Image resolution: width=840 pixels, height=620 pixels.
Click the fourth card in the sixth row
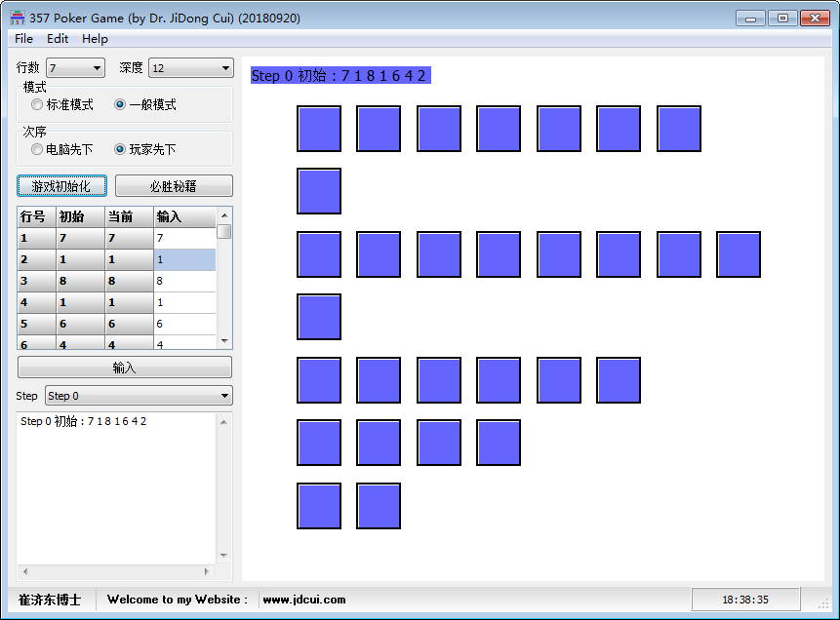click(x=499, y=443)
